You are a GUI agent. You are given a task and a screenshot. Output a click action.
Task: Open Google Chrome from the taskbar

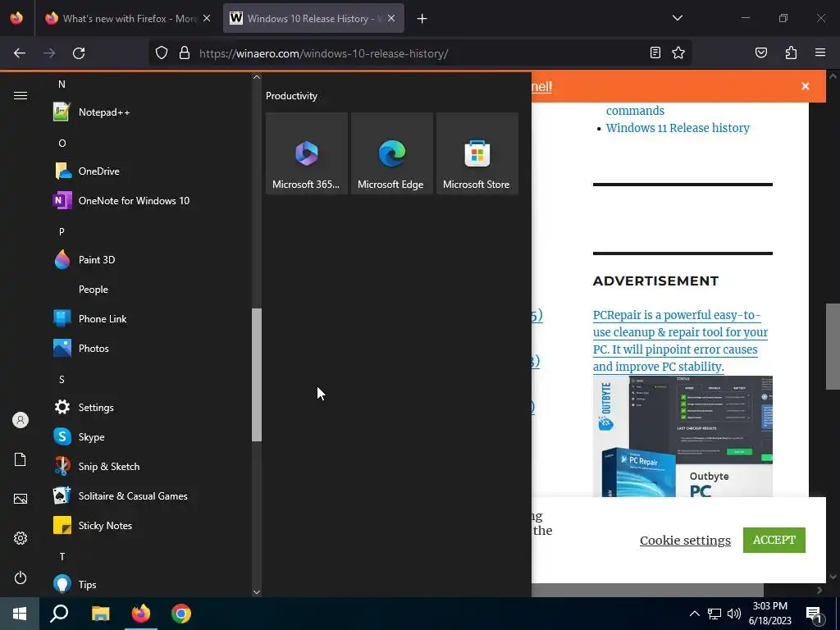[x=181, y=614]
